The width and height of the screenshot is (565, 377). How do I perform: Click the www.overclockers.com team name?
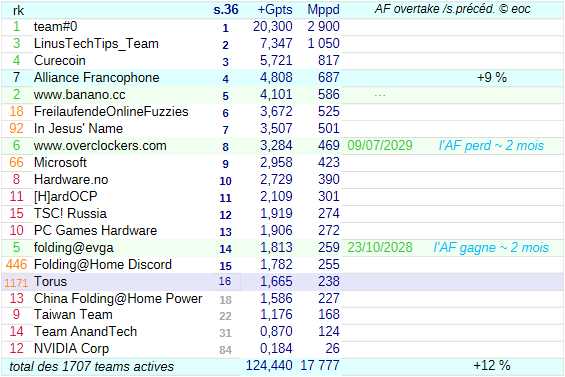pyautogui.click(x=100, y=146)
